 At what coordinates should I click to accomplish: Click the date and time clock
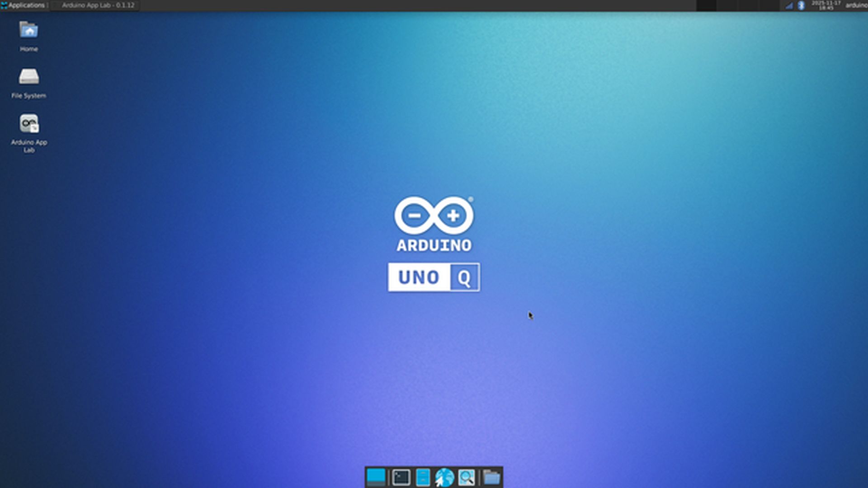[x=826, y=5]
